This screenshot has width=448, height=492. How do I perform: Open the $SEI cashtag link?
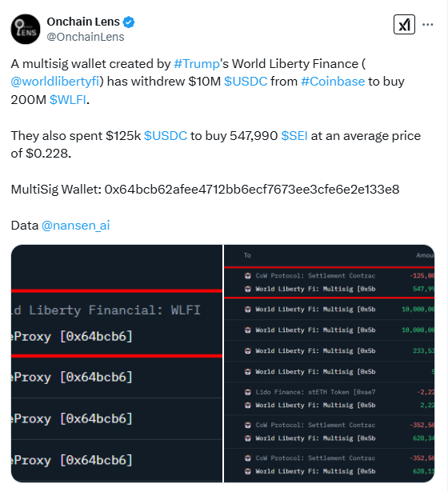tap(294, 136)
